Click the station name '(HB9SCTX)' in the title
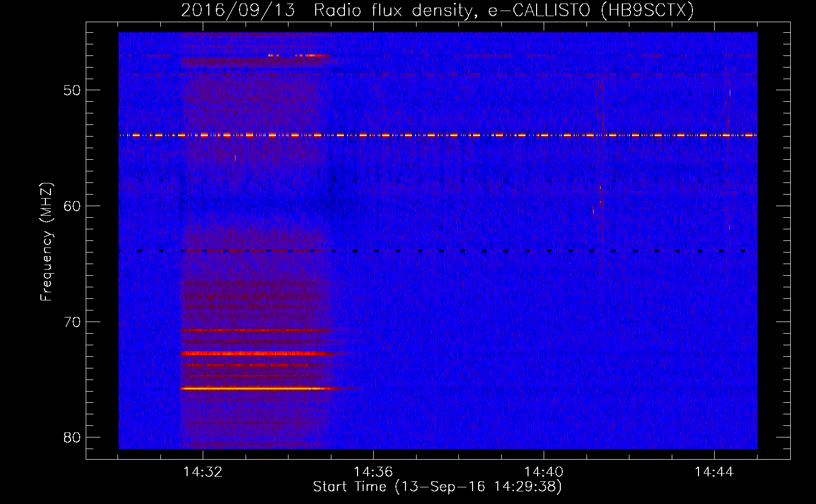The height and width of the screenshot is (504, 816). (x=648, y=10)
